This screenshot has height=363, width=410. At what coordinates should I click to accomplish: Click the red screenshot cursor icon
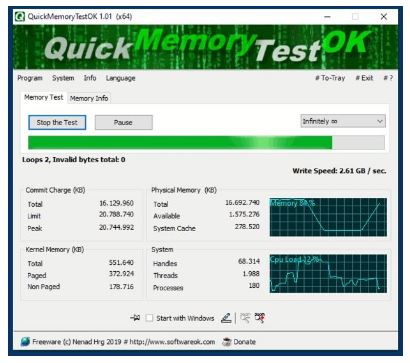(260, 318)
